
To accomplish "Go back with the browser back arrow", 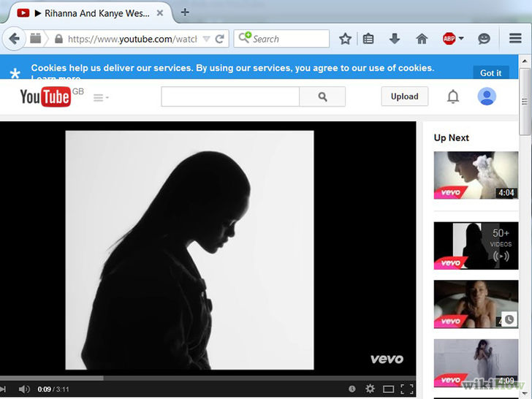I will pos(14,39).
